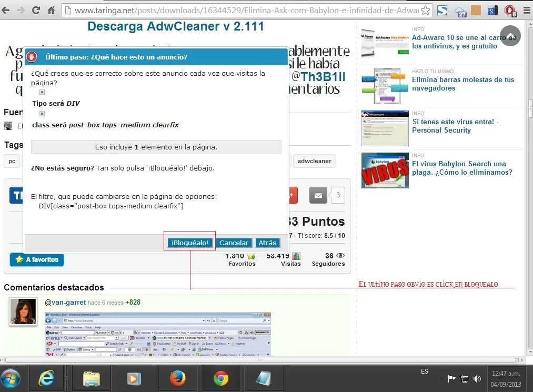Screen dimensions: 533x392
Task: Click the red plus button beside the envelope
Action: tap(293, 195)
